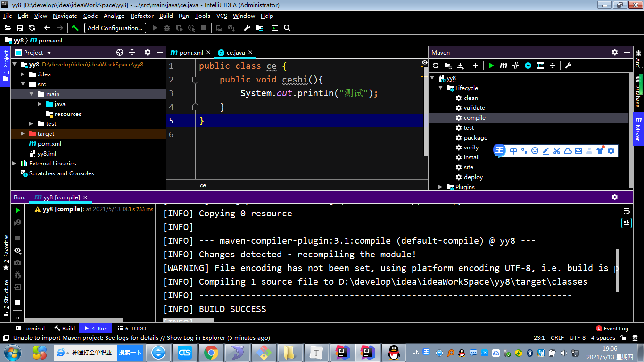Screen dimensions: 644x362
Task: Expand the Plugins node in Maven
Action: pyautogui.click(x=441, y=187)
